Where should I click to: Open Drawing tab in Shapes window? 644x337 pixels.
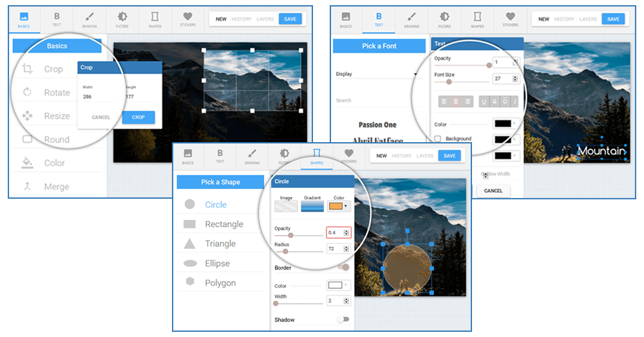pos(252,156)
